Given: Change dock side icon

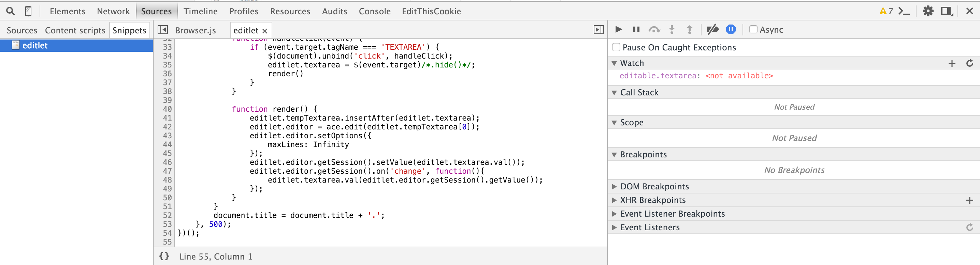Looking at the screenshot, I should coord(947,11).
